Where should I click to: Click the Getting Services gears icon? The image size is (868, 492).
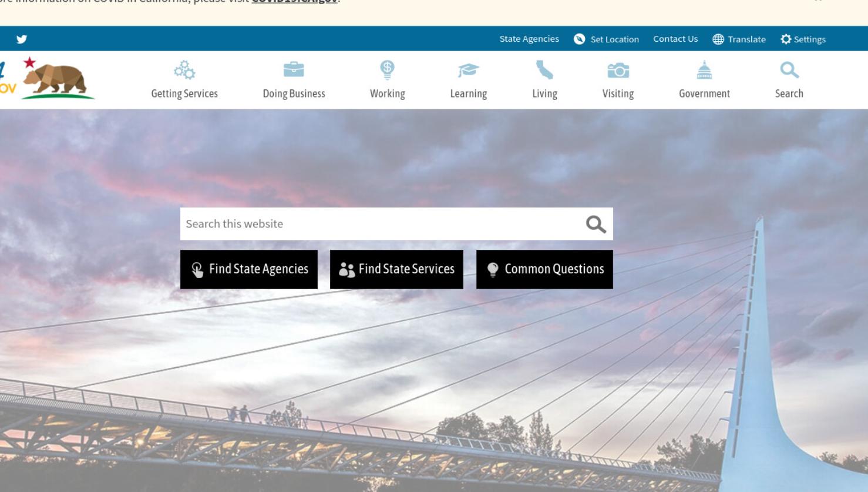pos(184,70)
